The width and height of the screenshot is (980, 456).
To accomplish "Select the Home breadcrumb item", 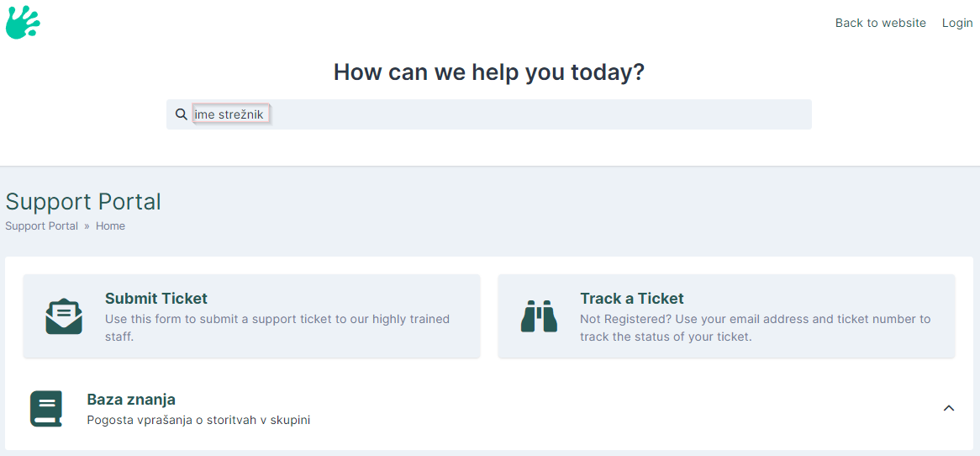I will [110, 225].
